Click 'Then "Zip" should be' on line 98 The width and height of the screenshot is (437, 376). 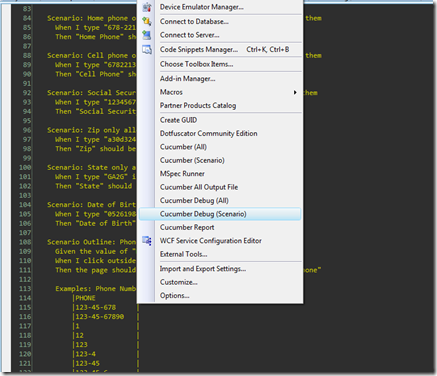(x=96, y=149)
